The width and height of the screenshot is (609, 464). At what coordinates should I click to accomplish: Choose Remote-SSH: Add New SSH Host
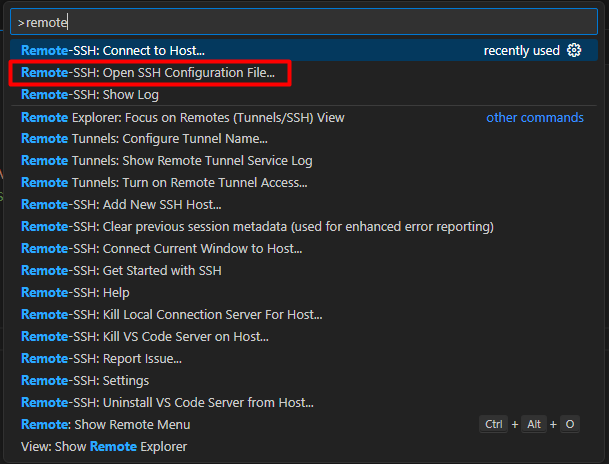point(304,204)
